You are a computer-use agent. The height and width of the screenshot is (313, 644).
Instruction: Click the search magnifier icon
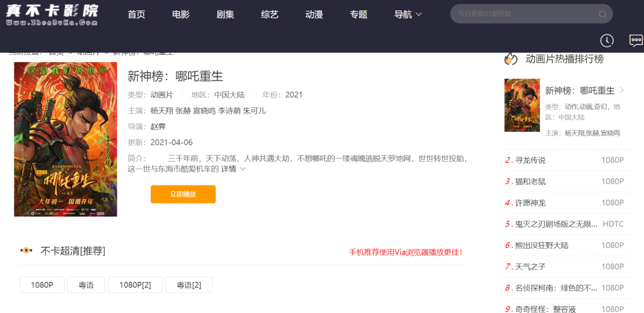tap(602, 14)
